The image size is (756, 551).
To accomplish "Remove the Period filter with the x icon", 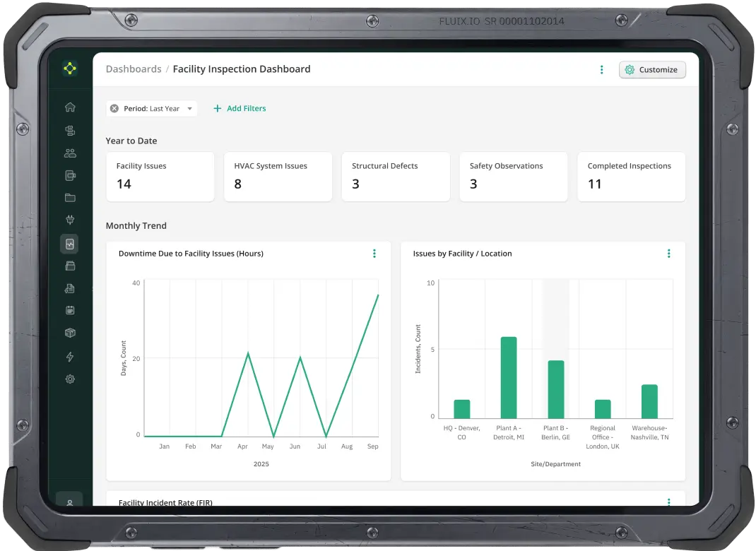I will pyautogui.click(x=114, y=109).
